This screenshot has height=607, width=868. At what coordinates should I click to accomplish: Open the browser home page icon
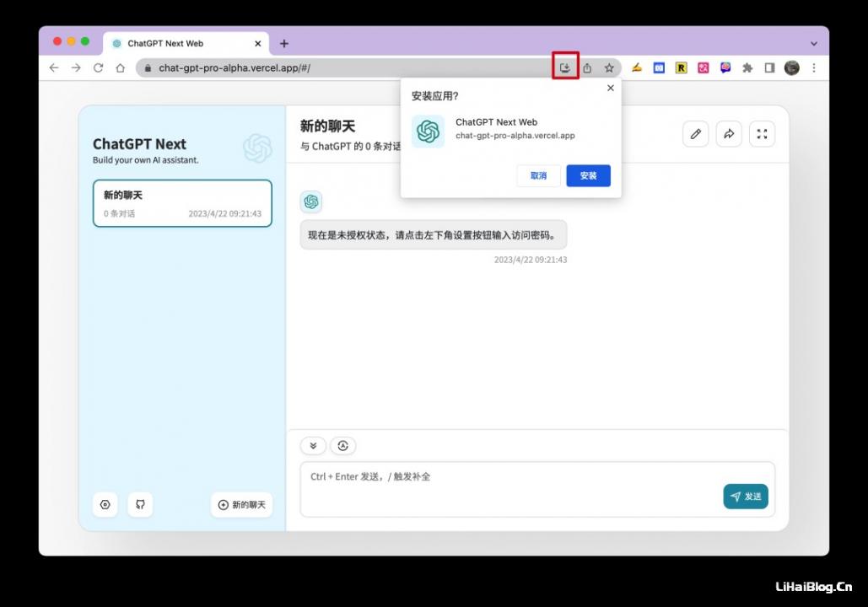pos(120,67)
